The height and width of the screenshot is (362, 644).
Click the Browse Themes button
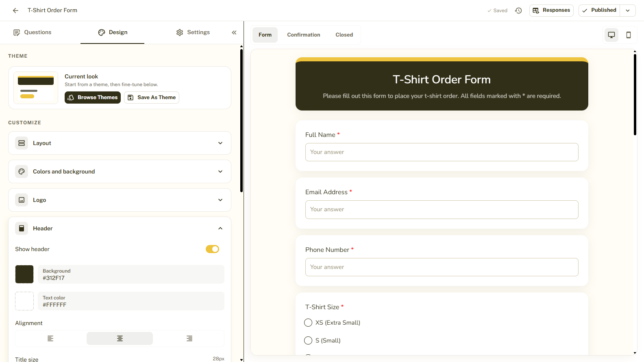click(x=93, y=98)
